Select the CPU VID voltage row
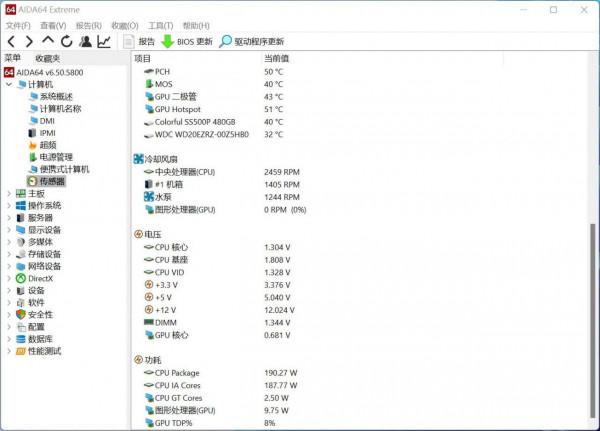The width and height of the screenshot is (600, 431). point(217,272)
